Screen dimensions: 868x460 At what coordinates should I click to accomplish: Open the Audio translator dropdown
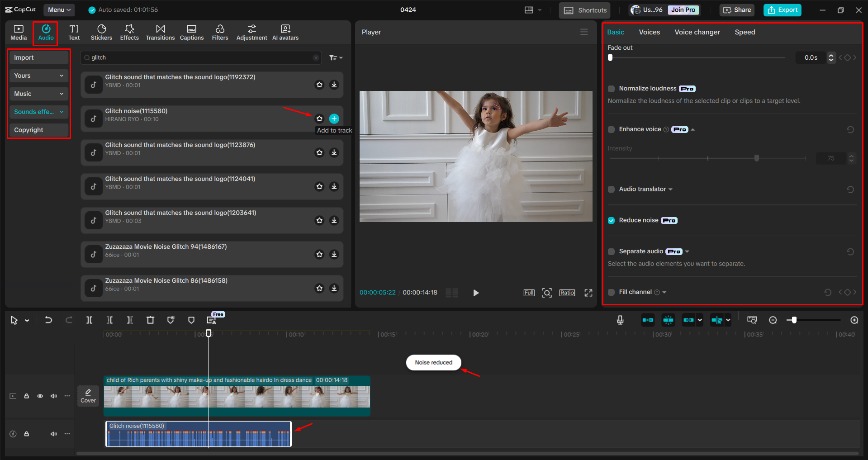pyautogui.click(x=671, y=189)
